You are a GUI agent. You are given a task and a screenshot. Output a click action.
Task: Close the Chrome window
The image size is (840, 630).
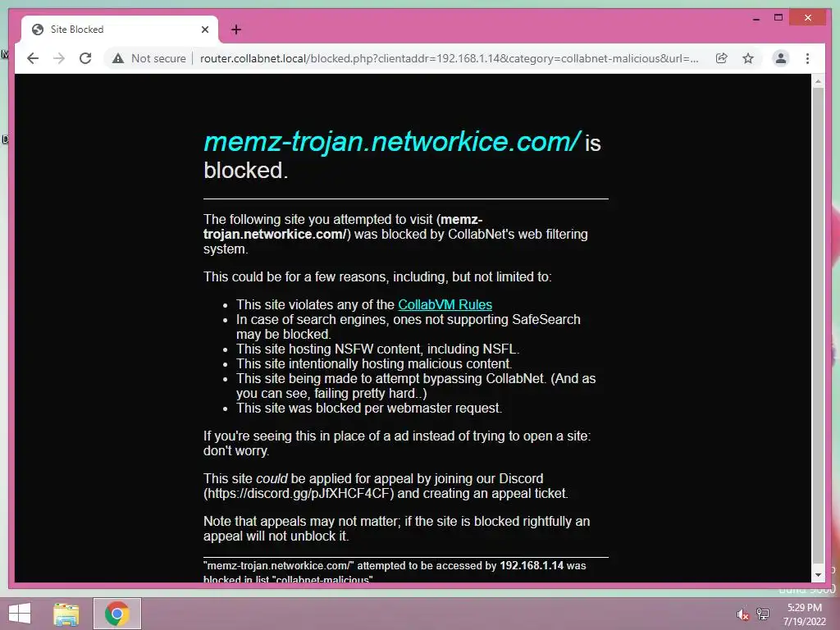click(x=808, y=18)
